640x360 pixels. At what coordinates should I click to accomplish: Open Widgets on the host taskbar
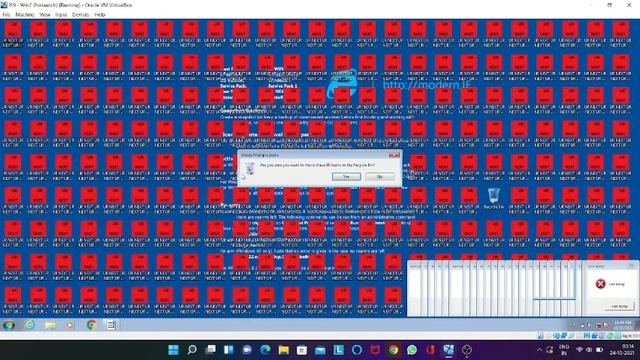pyautogui.click(x=229, y=350)
